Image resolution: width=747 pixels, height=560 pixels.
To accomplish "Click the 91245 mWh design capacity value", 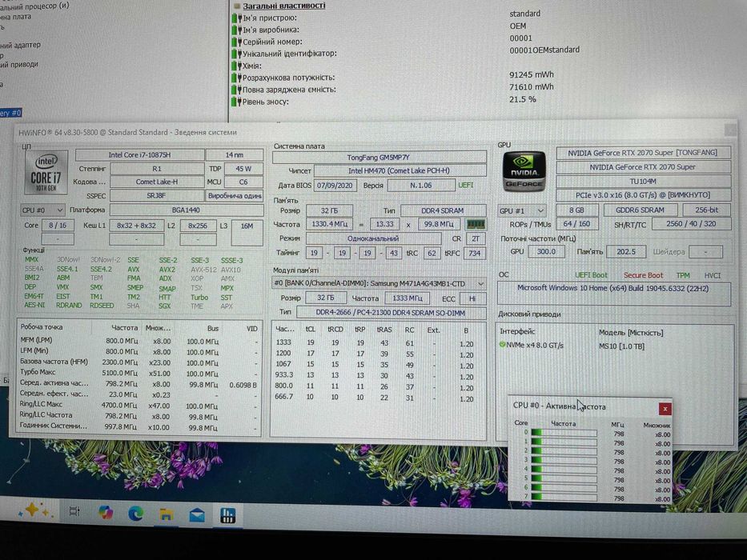I will pyautogui.click(x=532, y=74).
